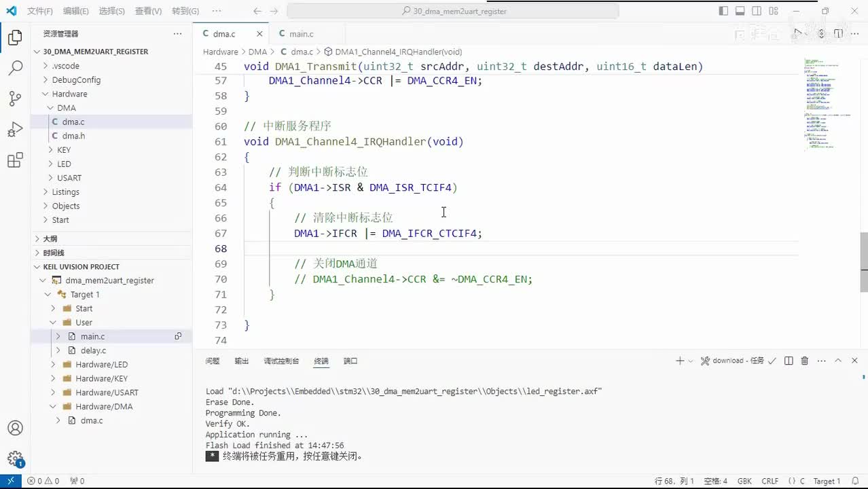Click the command center search box
868x489 pixels.
[x=453, y=11]
